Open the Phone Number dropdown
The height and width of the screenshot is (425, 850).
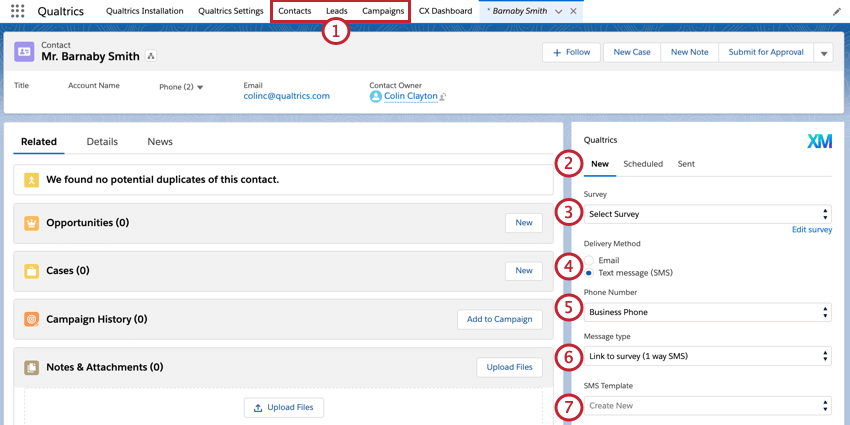(707, 312)
